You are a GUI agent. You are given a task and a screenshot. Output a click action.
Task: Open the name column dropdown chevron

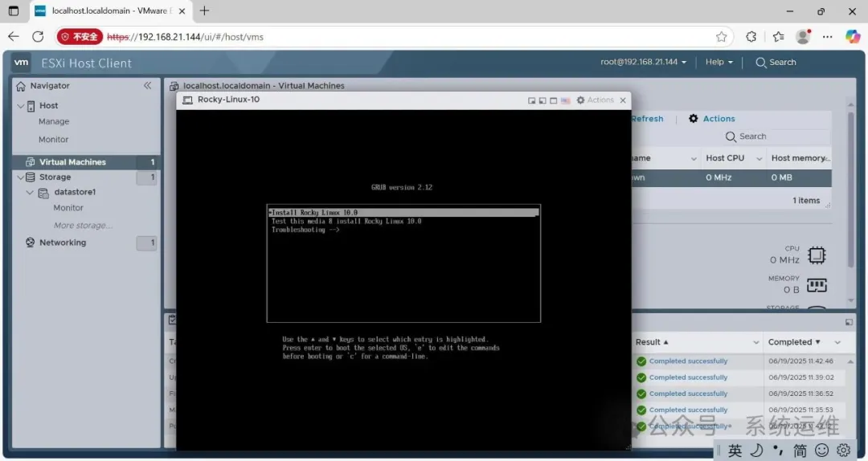pos(694,159)
